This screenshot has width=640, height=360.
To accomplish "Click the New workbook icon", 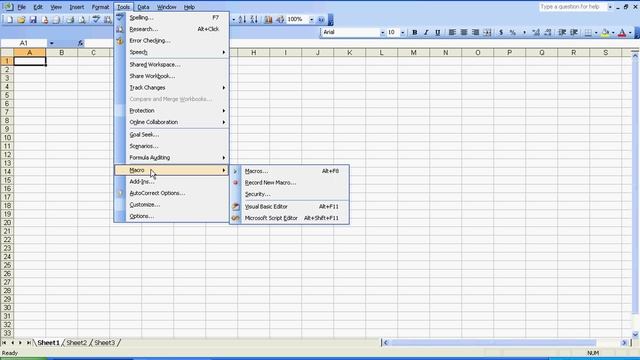I will click(x=9, y=20).
